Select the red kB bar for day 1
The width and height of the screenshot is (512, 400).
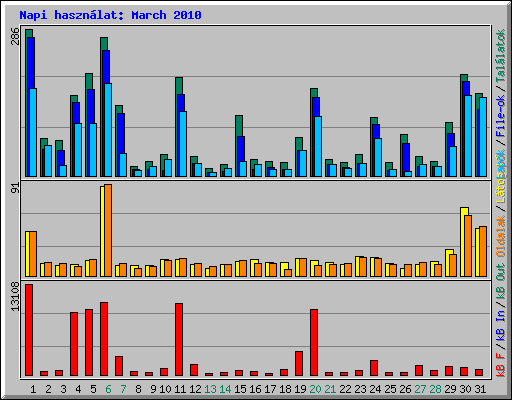[x=29, y=330]
